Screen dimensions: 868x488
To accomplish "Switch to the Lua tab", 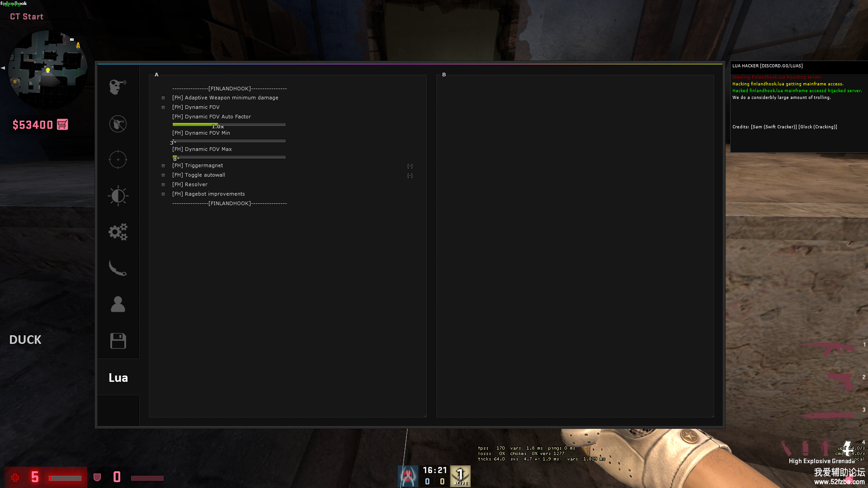I will [118, 378].
